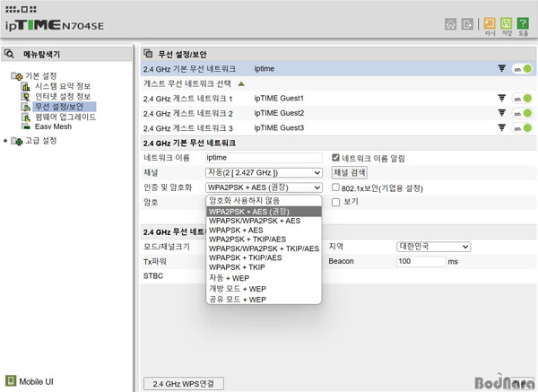The width and height of the screenshot is (538, 392).
Task: Open 펌웨어 업그레이드 in menu tree
Action: point(65,117)
